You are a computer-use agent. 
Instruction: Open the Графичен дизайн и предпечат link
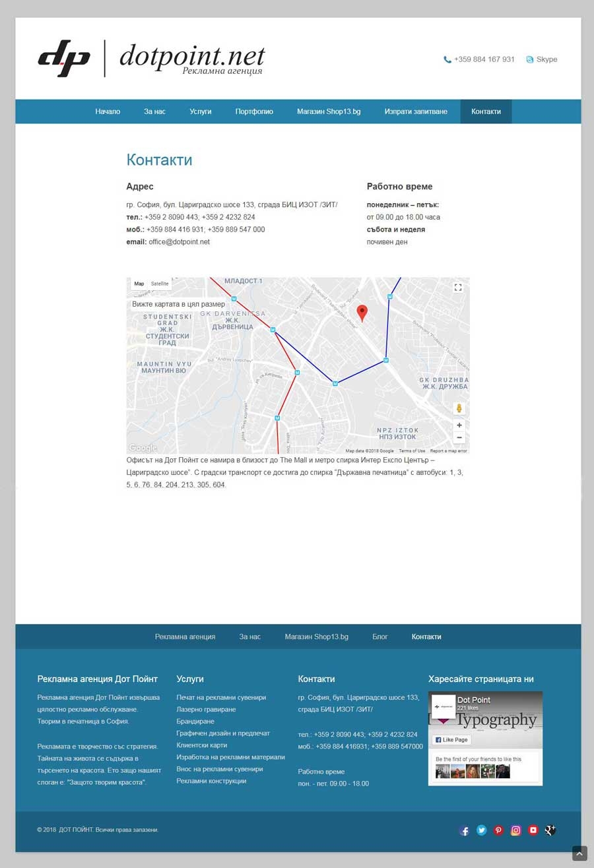(223, 733)
